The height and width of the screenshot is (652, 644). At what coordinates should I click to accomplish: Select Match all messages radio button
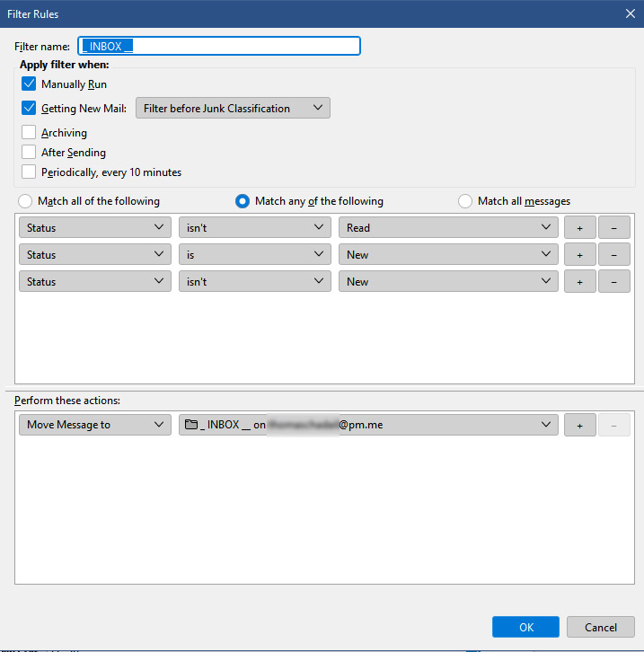464,201
